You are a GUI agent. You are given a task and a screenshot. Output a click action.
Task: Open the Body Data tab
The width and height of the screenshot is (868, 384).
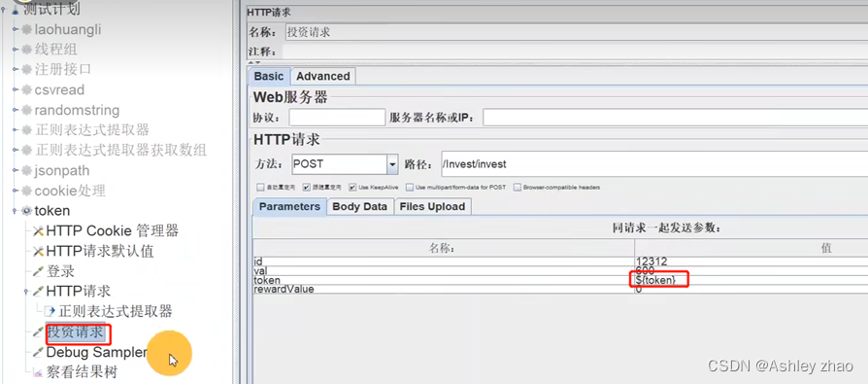tap(360, 207)
